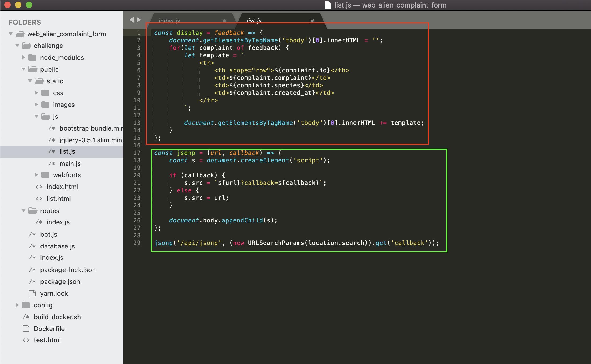591x364 pixels.
Task: Go forward with the right navigation arrow
Action: 139,20
